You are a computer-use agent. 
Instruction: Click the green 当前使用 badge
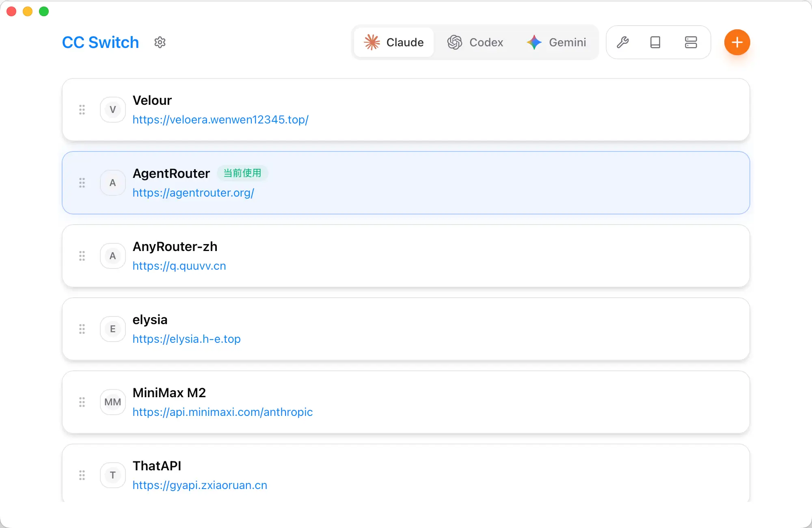(242, 173)
